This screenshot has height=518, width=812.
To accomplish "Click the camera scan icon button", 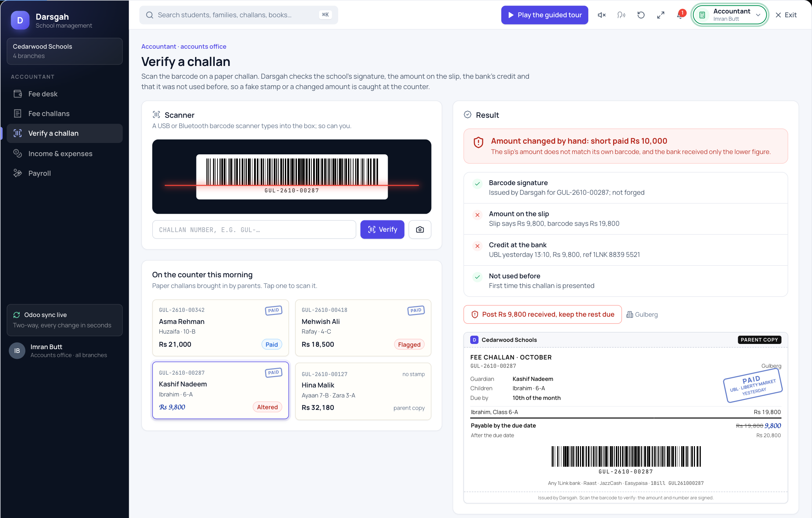I will tap(420, 229).
